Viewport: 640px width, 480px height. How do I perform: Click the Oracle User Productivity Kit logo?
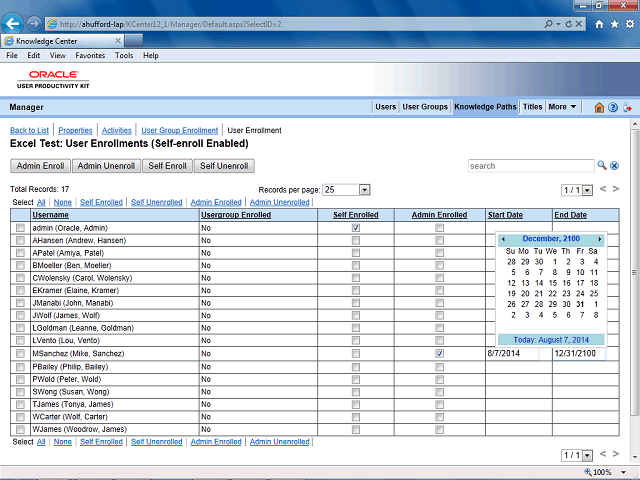click(53, 79)
